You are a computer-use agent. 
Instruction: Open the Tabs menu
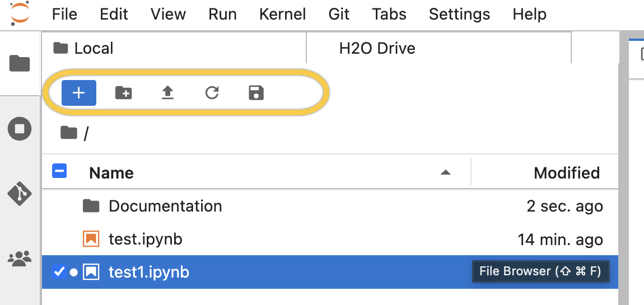click(389, 15)
